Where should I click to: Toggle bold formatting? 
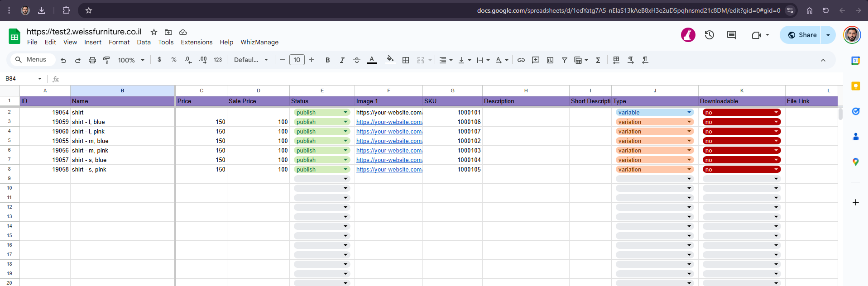tap(327, 60)
